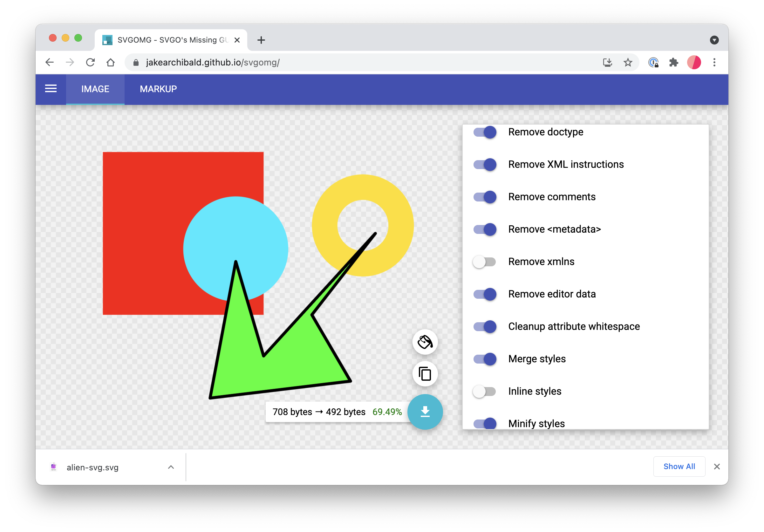The height and width of the screenshot is (532, 764).
Task: Close the downloads bar
Action: click(x=717, y=467)
